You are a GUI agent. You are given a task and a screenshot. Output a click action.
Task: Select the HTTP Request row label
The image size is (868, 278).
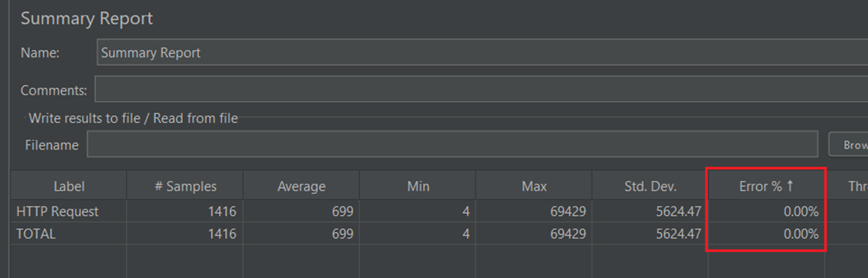click(57, 212)
